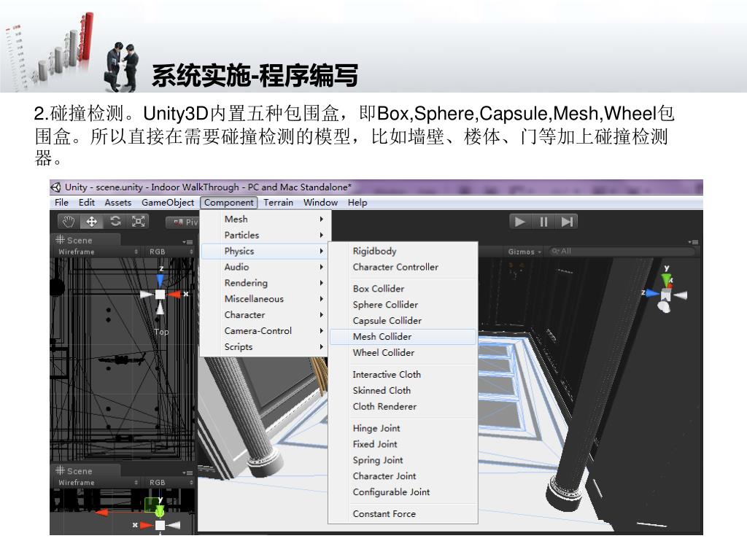Click the scene orientation gizmo cube
The image size is (747, 560).
[x=665, y=295]
